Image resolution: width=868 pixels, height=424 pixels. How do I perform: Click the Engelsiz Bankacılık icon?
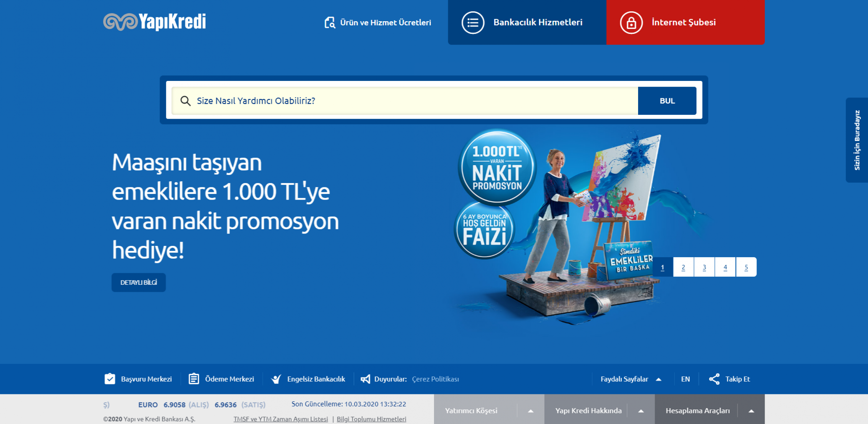coord(276,379)
